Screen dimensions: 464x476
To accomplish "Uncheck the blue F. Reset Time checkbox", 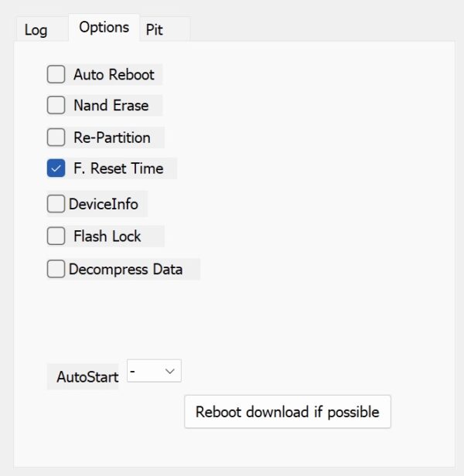I will (x=56, y=168).
